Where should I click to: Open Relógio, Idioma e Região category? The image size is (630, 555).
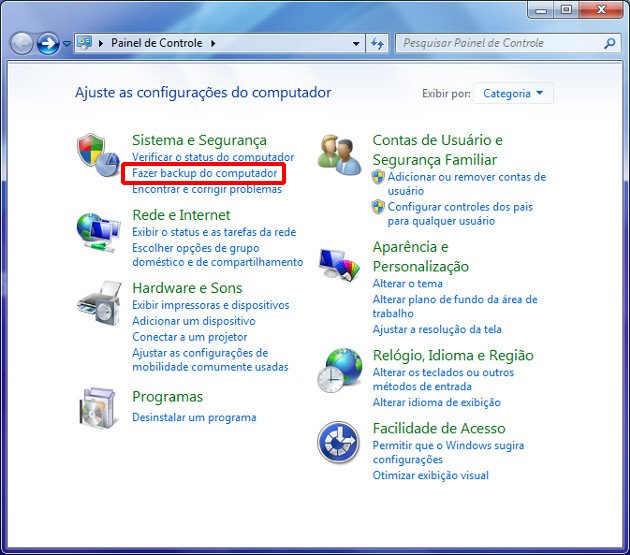pos(453,355)
